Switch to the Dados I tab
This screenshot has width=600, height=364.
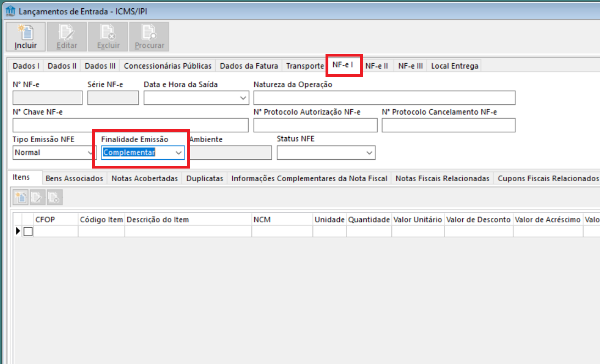pyautogui.click(x=26, y=66)
